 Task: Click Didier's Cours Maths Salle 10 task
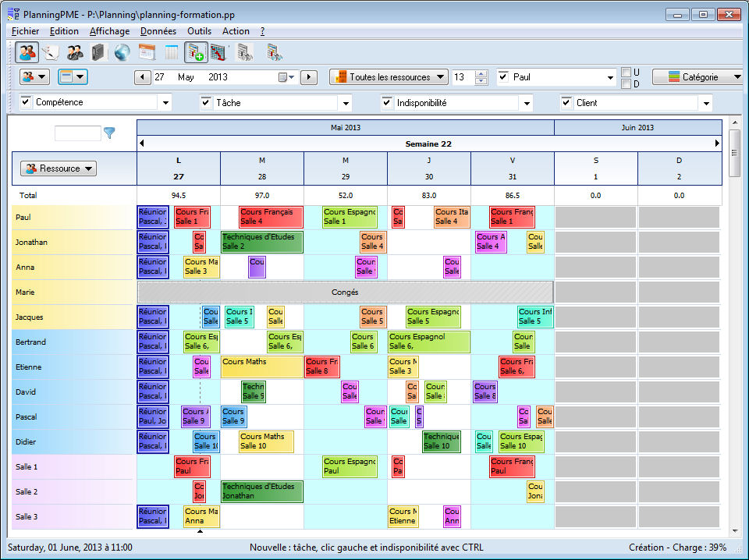pyautogui.click(x=266, y=441)
